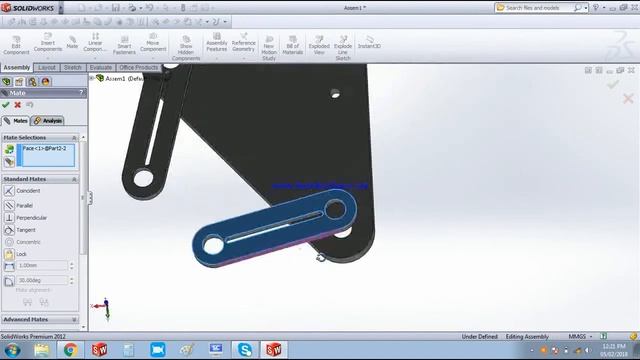Viewport: 640px width, 360px height.
Task: Expand the Assem1 tree node in viewport
Action: [x=92, y=78]
